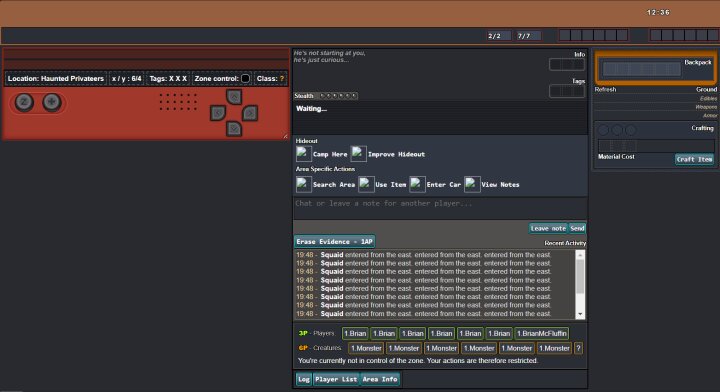Screen dimensions: 720x392
Task: Click the Crafting heading
Action: (x=703, y=128)
